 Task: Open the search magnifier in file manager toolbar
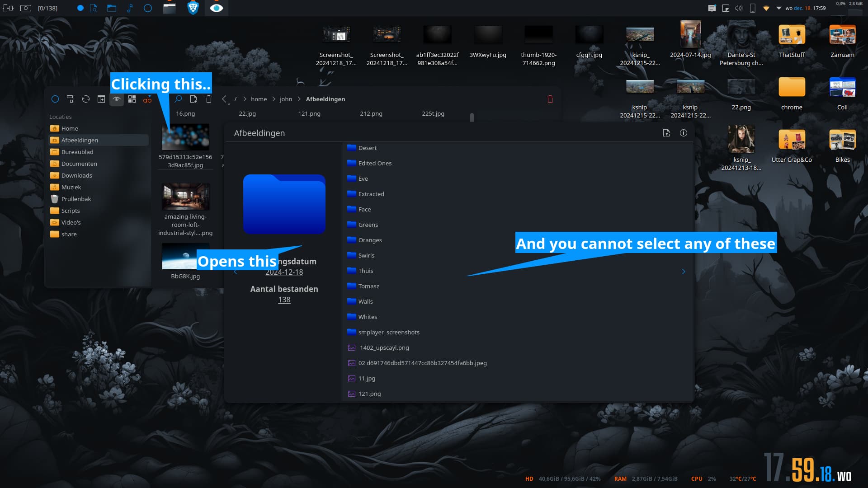[178, 99]
